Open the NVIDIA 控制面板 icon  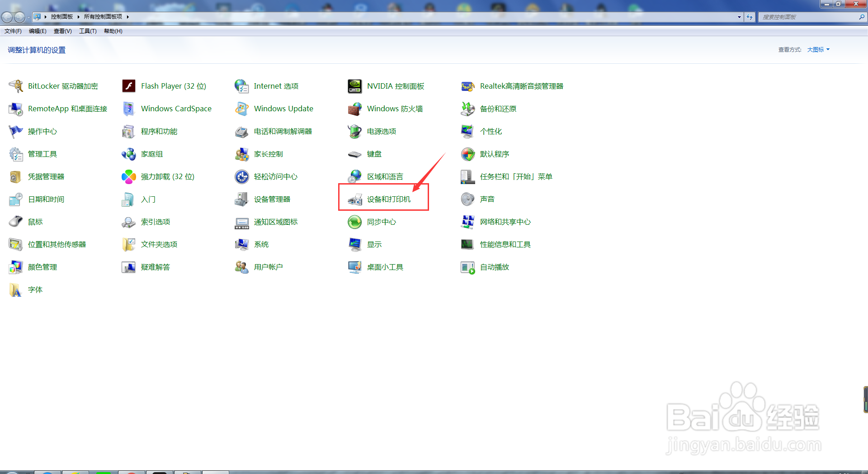coord(355,86)
